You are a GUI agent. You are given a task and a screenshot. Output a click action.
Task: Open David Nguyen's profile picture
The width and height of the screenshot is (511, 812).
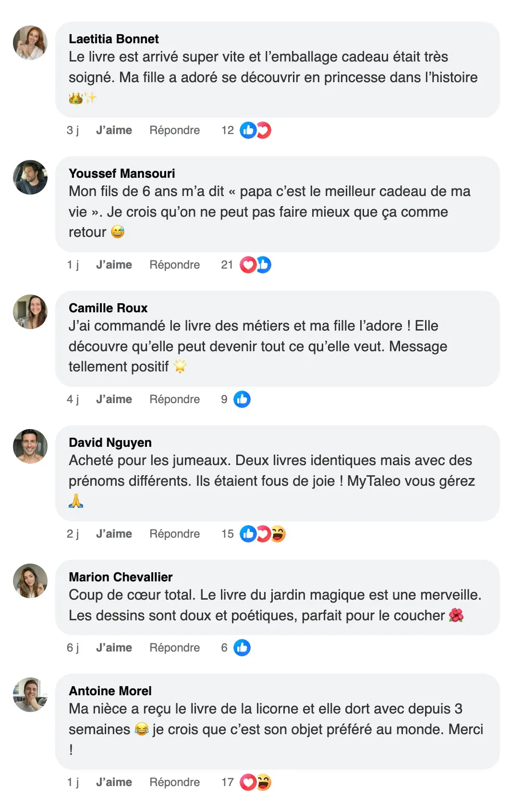coord(30,446)
